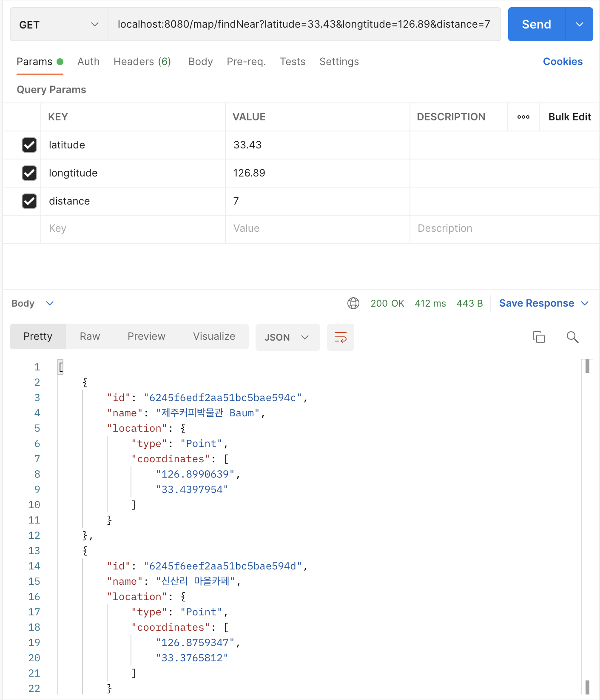Click the distance key cell
This screenshot has width=600, height=700.
pos(133,201)
